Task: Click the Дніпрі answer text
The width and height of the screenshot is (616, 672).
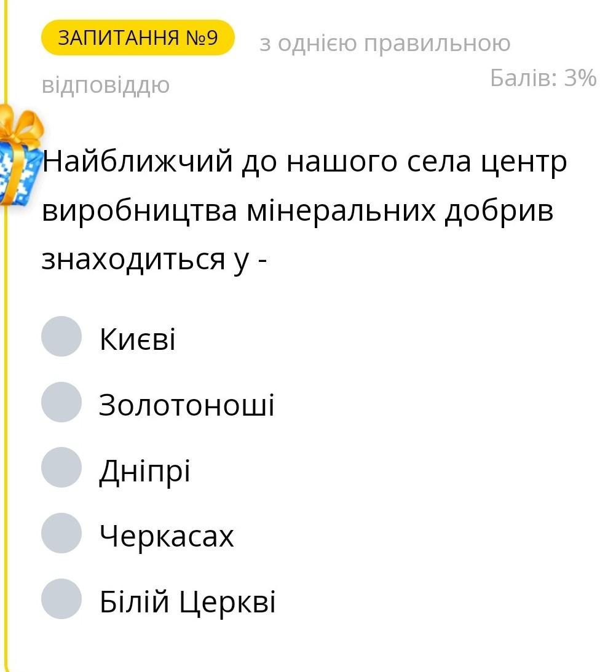Action: [x=145, y=472]
